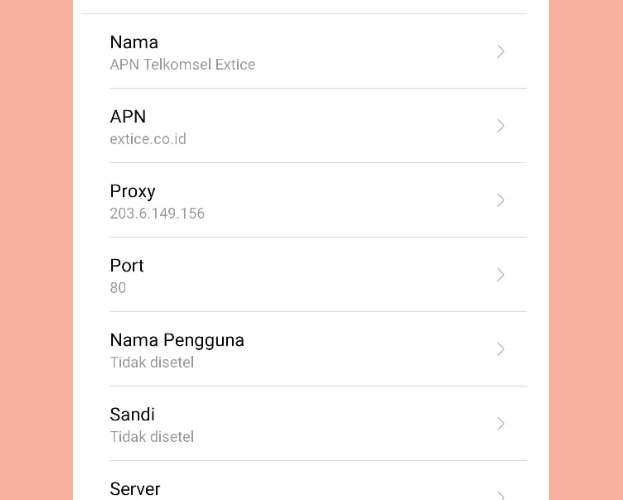
Task: Select the port value 80
Action: tap(118, 288)
